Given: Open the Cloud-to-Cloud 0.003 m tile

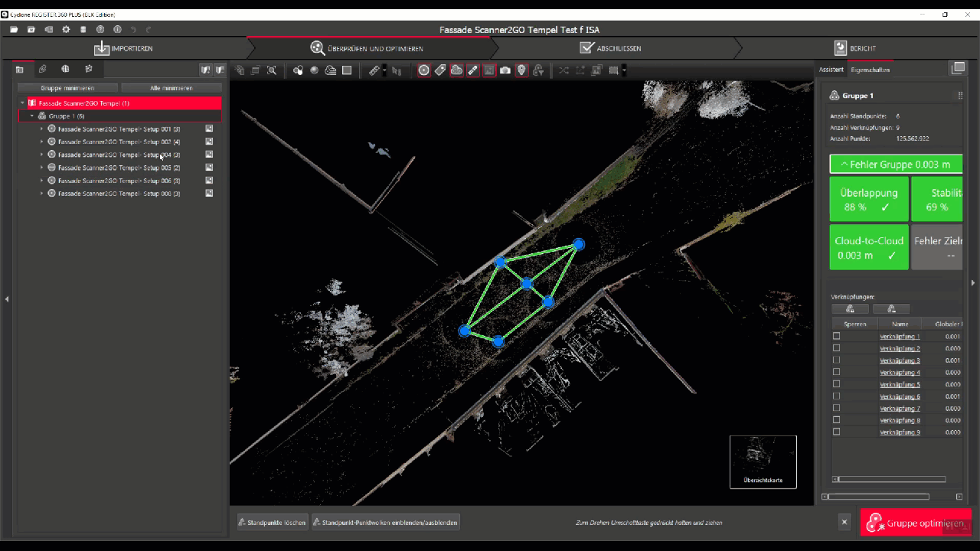Looking at the screenshot, I should coord(869,247).
